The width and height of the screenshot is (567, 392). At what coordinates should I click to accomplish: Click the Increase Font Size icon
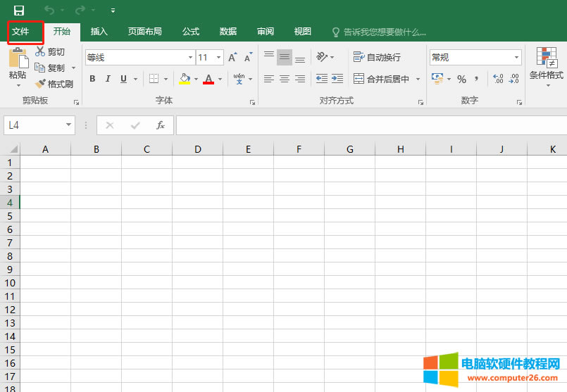[232, 58]
